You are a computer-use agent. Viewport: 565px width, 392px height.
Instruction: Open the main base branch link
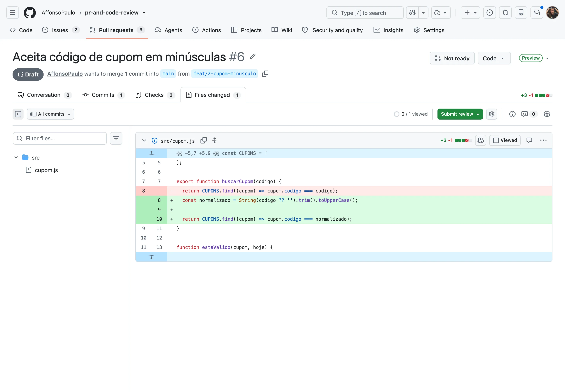168,74
